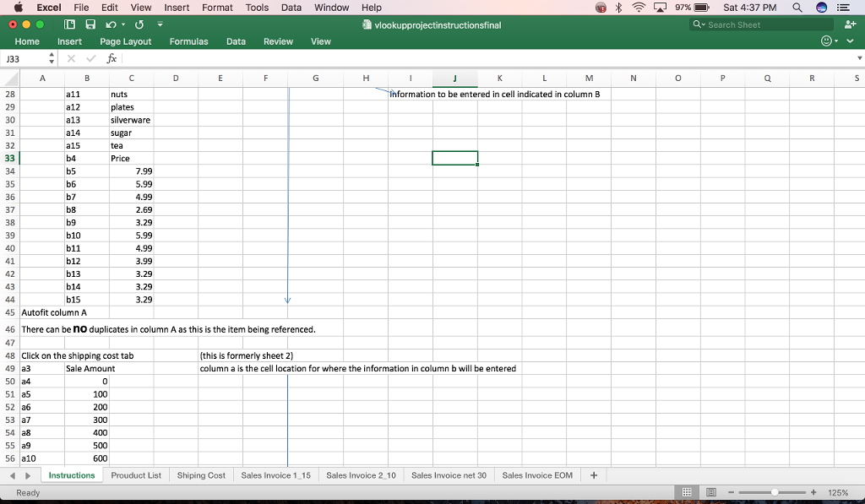This screenshot has width=865, height=504.
Task: Expand the ribbon with the chevron
Action: (850, 41)
